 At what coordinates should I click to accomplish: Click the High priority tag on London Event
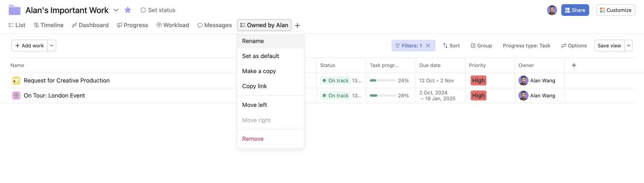(478, 96)
